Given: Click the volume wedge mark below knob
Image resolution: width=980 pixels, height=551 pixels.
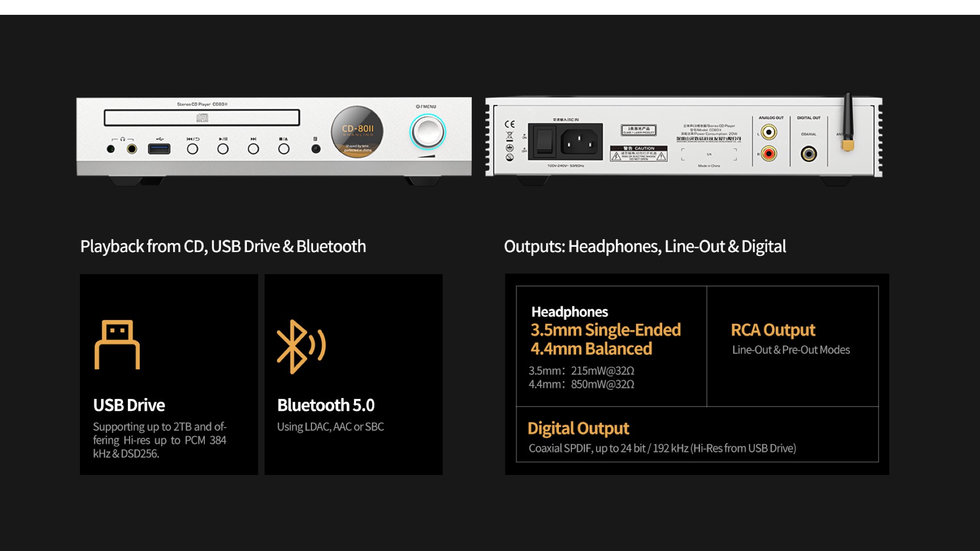Looking at the screenshot, I should 426,156.
